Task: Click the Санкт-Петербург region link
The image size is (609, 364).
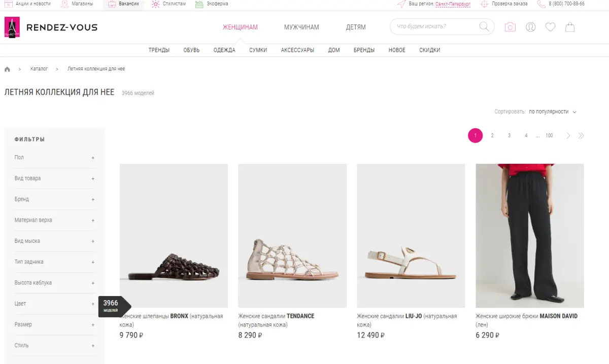Action: point(453,4)
